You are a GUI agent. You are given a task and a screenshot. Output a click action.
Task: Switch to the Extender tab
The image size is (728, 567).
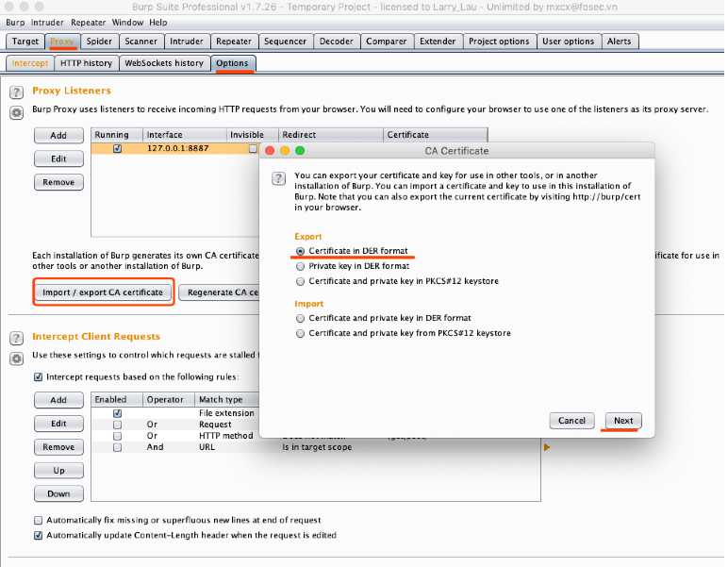tap(438, 42)
